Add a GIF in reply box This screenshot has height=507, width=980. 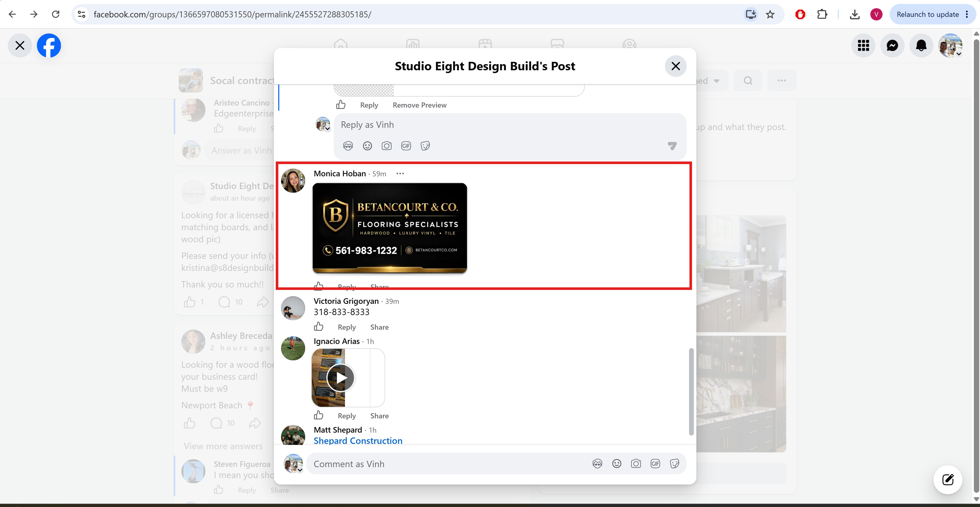tap(406, 146)
